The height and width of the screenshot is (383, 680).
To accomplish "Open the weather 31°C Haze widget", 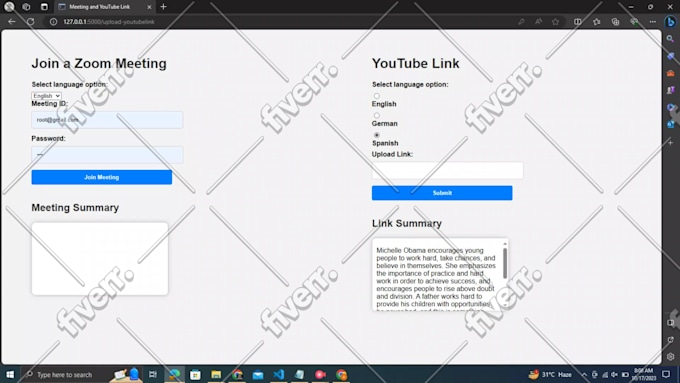I will 550,374.
